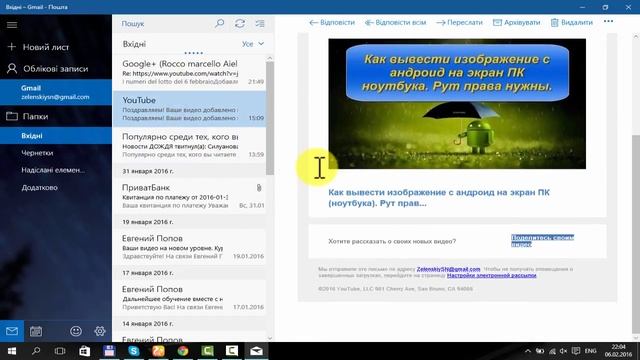Viewport: 640px width, 360px height.
Task: Show hidden tray icons chevron
Action: pyautogui.click(x=528, y=351)
